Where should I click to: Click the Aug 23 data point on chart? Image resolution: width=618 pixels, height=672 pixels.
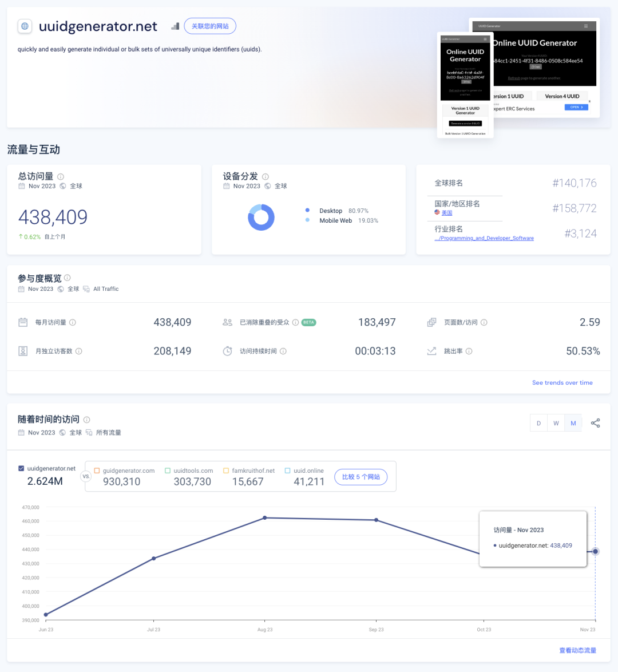264,517
